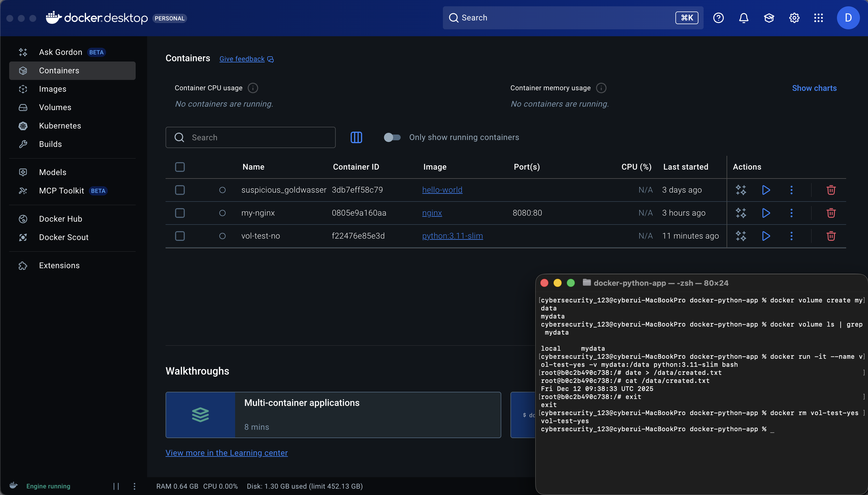Screen dimensions: 868x495
Task: Ask Gordon about suspicious_goldwasser container
Action: (741, 190)
